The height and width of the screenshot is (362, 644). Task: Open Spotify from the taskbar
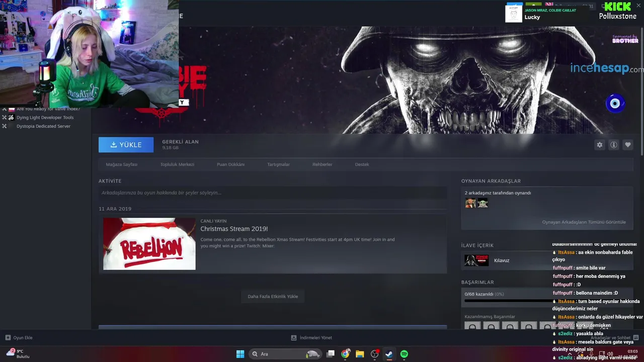tap(404, 354)
